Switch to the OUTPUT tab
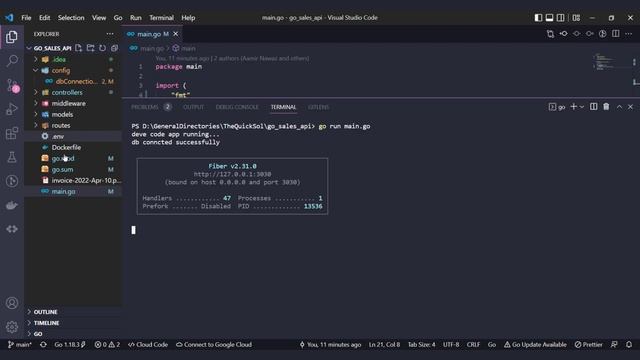Image resolution: width=640 pixels, height=360 pixels. coord(193,107)
